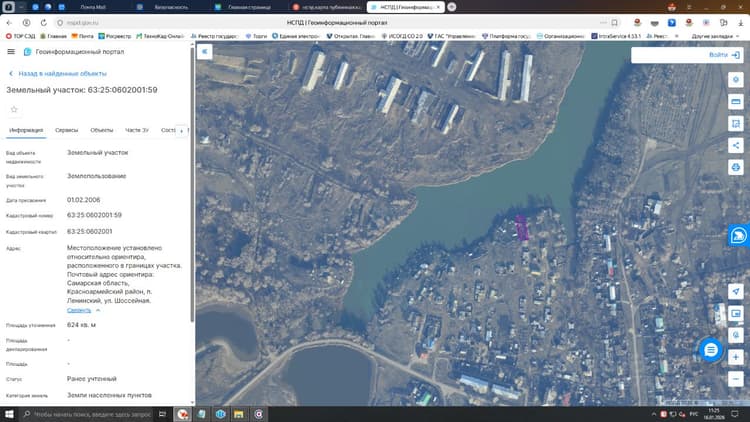Open the ruler measurement tool on the map

point(736,102)
